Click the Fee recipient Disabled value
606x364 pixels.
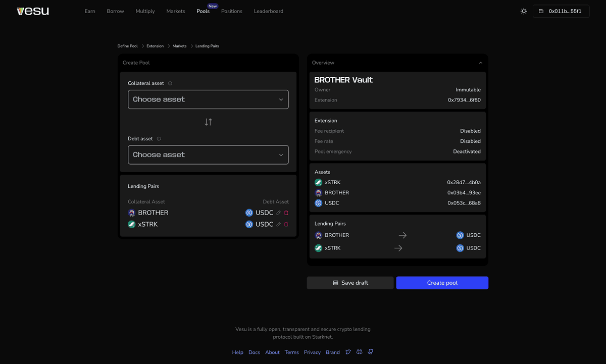pyautogui.click(x=470, y=131)
